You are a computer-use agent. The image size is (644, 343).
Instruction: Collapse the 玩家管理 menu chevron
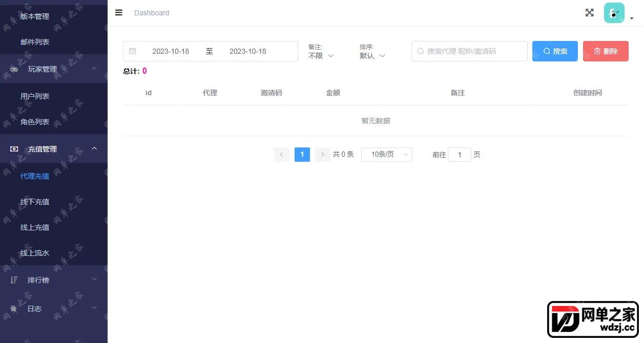(x=94, y=69)
